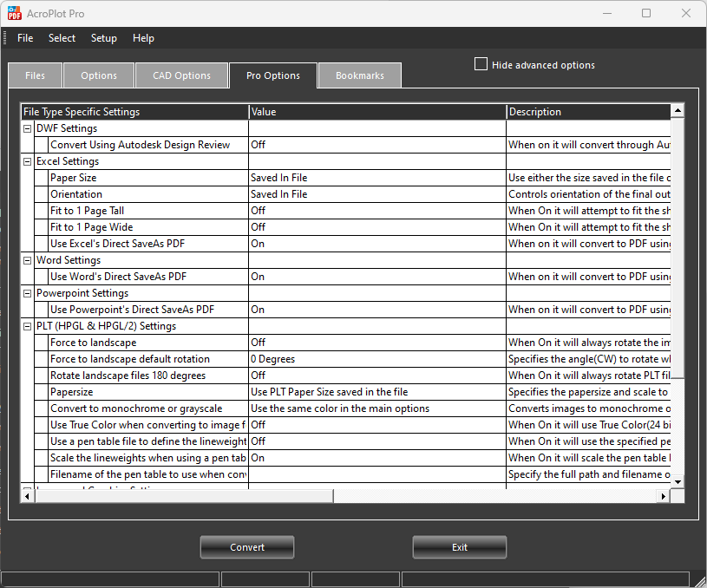Select the Pro Options tab
The width and height of the screenshot is (707, 588).
click(x=273, y=75)
